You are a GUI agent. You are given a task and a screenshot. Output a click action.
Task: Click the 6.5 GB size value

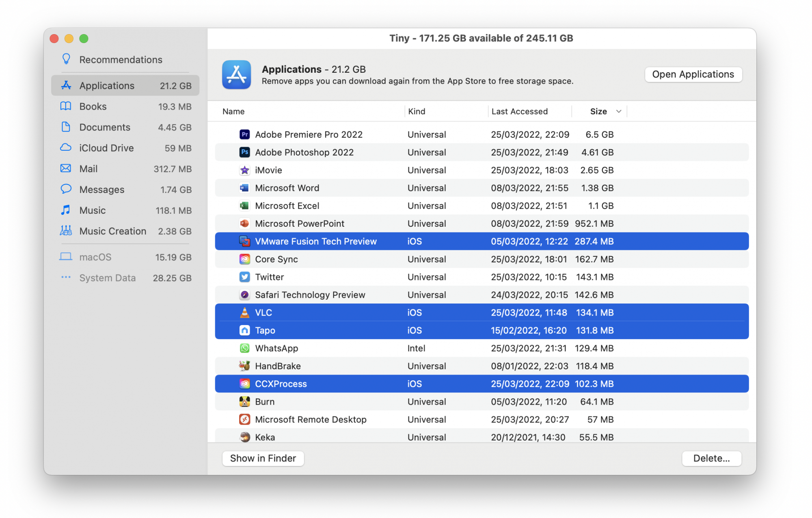click(x=599, y=134)
